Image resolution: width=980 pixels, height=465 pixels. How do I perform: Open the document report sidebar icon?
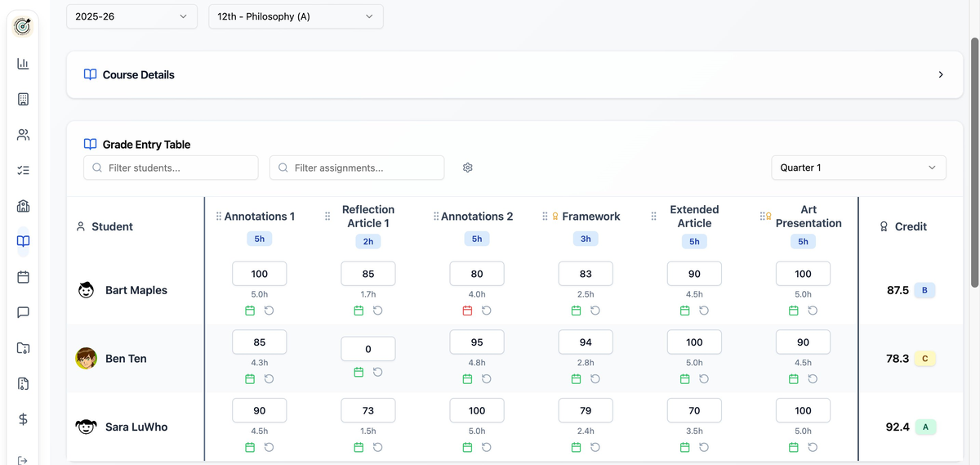click(23, 383)
